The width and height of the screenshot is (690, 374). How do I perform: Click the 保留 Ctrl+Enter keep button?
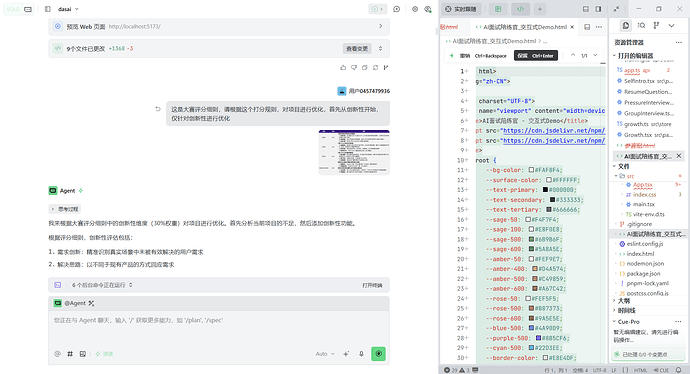pos(536,55)
